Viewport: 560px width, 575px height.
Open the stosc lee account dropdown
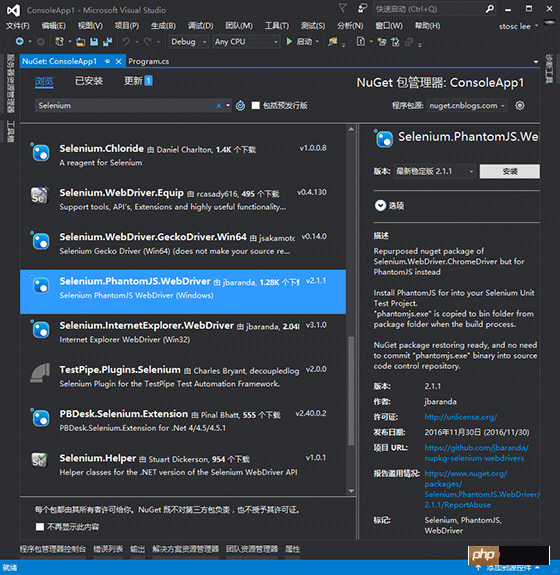[518, 26]
